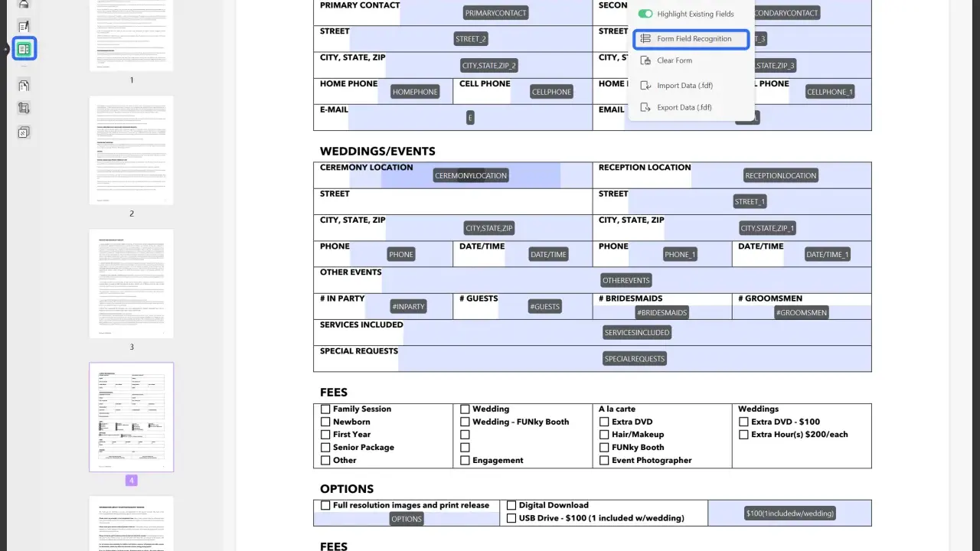Check the Newborn checkbox
Image resolution: width=980 pixels, height=551 pixels.
[x=325, y=422]
